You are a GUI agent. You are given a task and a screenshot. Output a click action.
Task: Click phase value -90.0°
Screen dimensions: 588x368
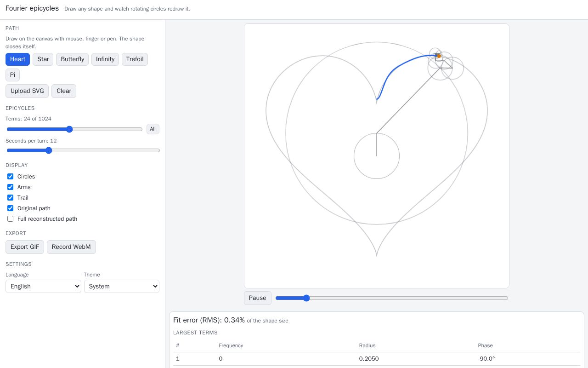(x=486, y=359)
